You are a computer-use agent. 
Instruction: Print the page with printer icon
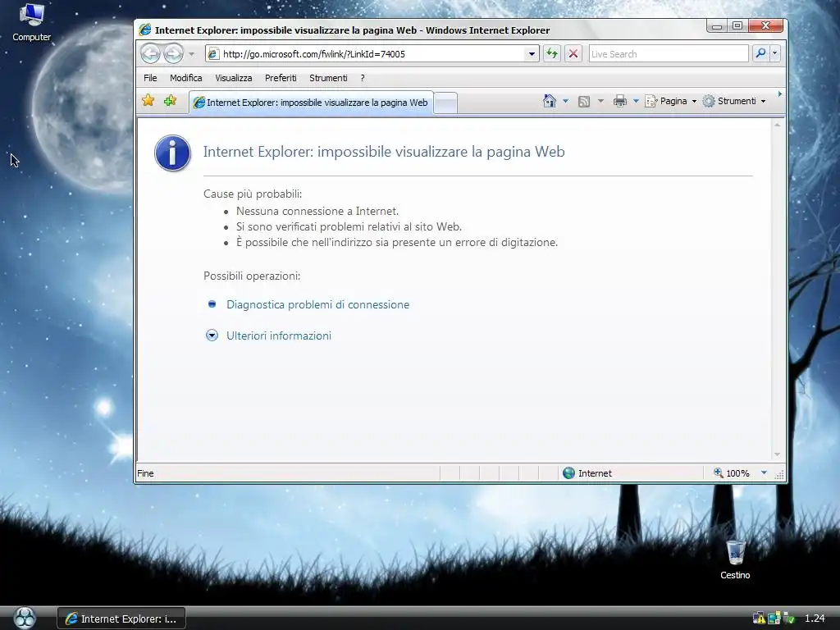tap(620, 101)
